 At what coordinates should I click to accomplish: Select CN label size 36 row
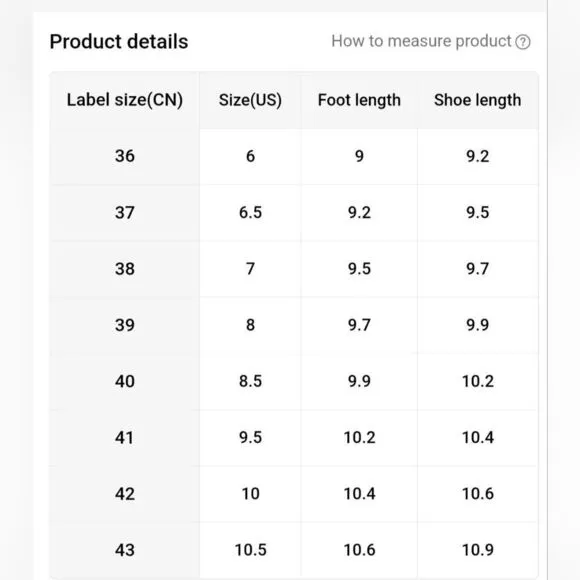pos(294,156)
